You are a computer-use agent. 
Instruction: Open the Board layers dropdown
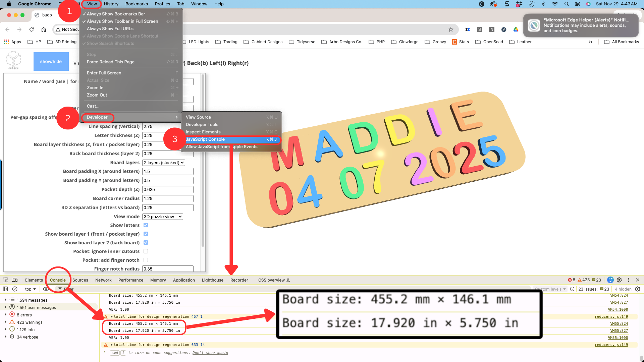tap(164, 163)
